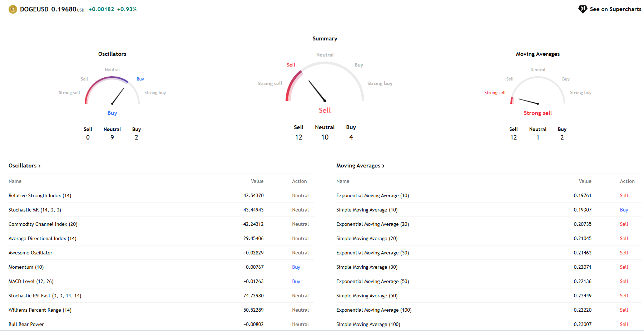The height and width of the screenshot is (331, 644).
Task: Select Exponential Moving Average (10) row
Action: coord(372,196)
